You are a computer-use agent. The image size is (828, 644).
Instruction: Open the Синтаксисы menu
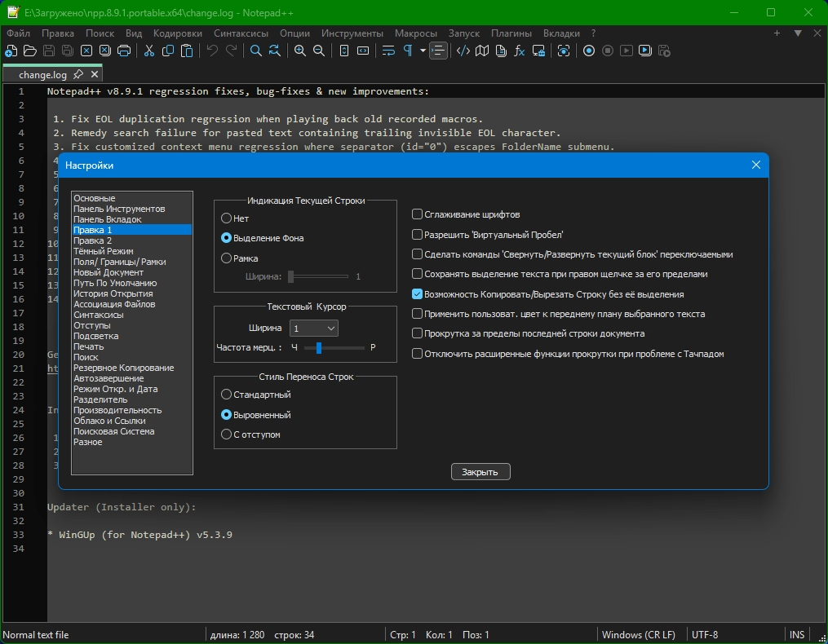241,33
